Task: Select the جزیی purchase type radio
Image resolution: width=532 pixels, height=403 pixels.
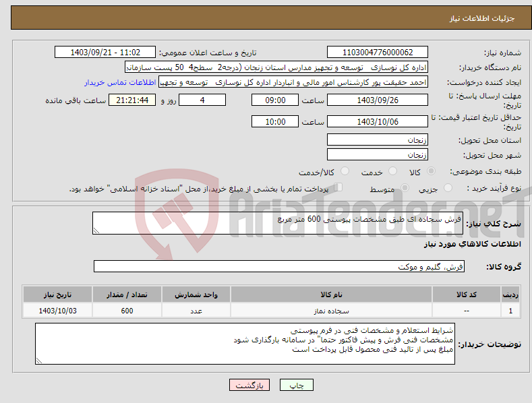Action: coord(448,188)
